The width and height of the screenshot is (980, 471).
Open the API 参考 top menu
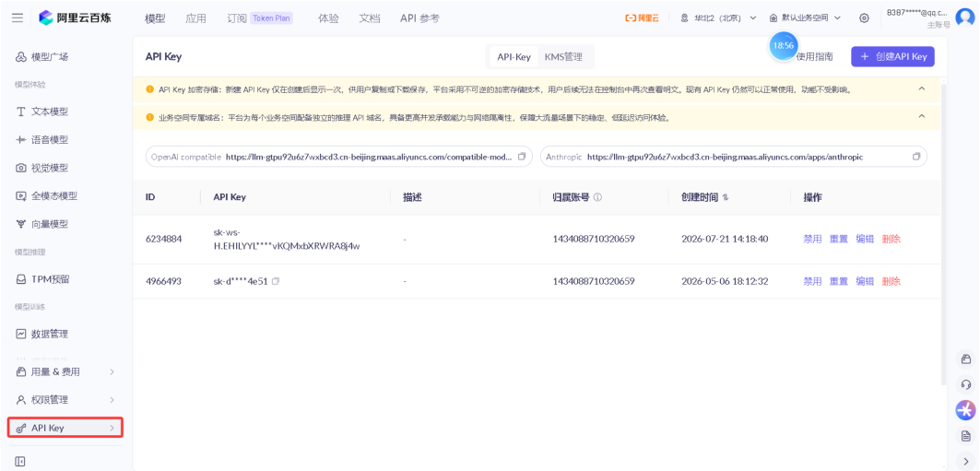click(419, 18)
